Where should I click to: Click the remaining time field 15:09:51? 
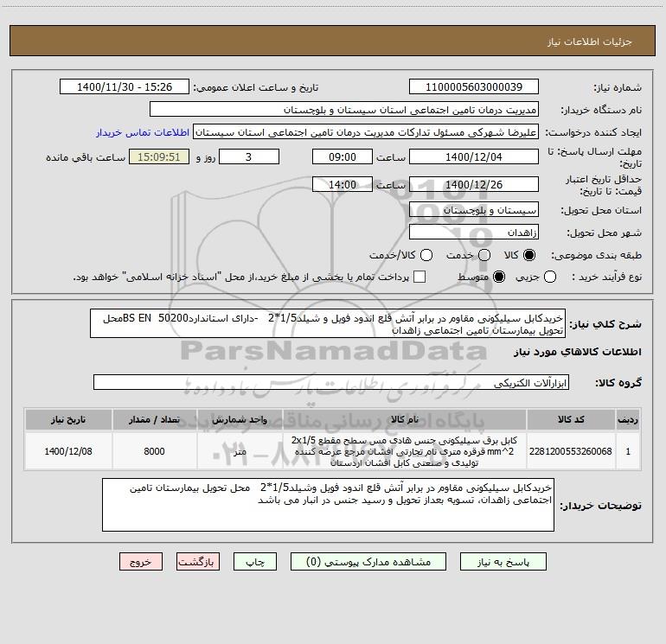[x=159, y=156]
